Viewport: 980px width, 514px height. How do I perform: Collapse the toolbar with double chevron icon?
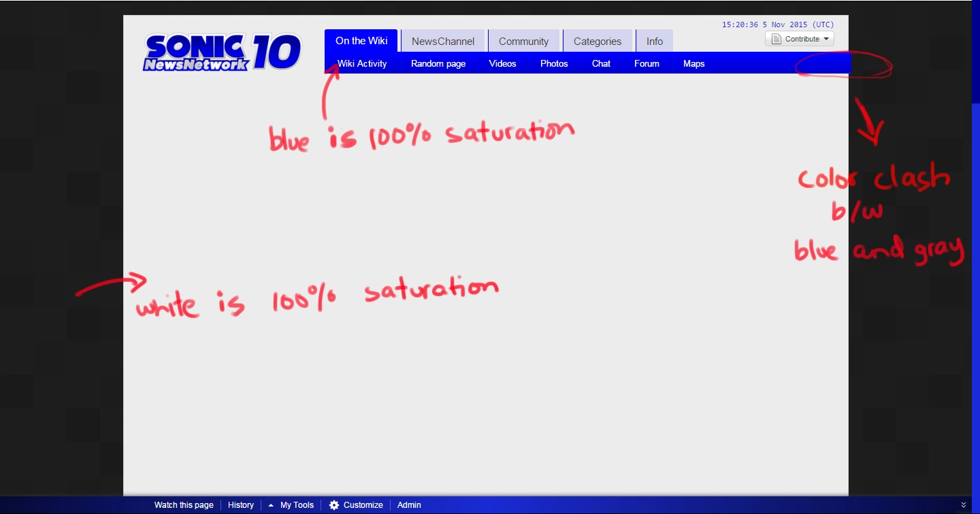point(963,505)
